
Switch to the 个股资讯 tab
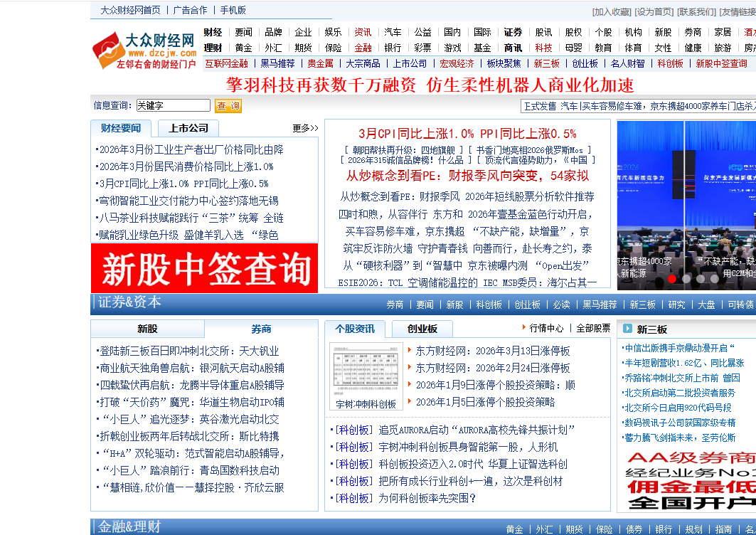click(x=355, y=329)
